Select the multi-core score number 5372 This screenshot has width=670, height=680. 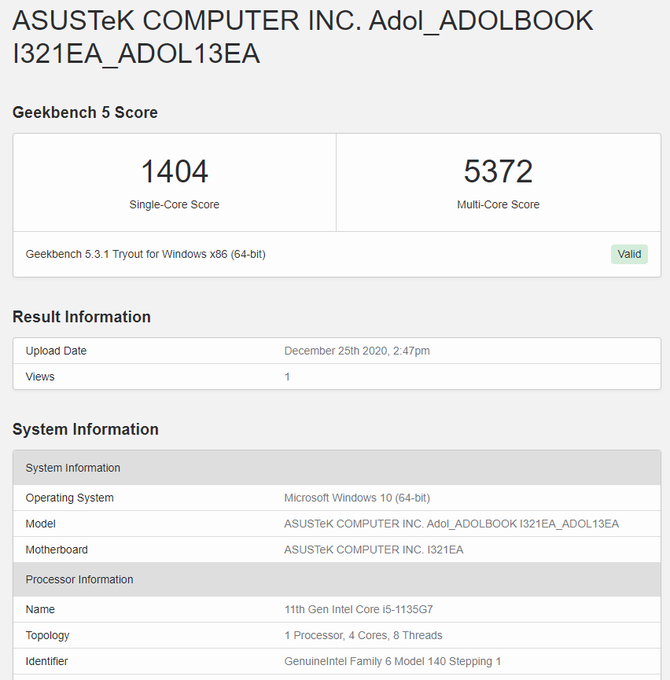tap(498, 171)
